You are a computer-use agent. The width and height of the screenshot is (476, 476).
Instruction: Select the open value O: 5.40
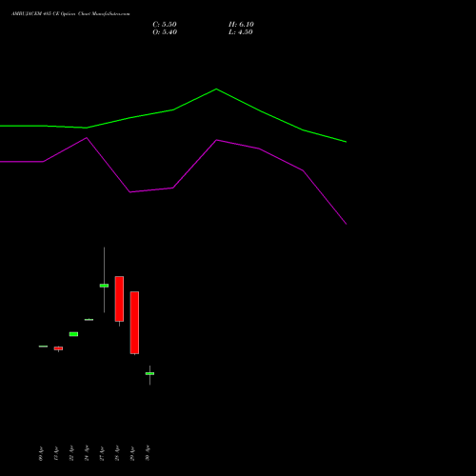tap(165, 32)
